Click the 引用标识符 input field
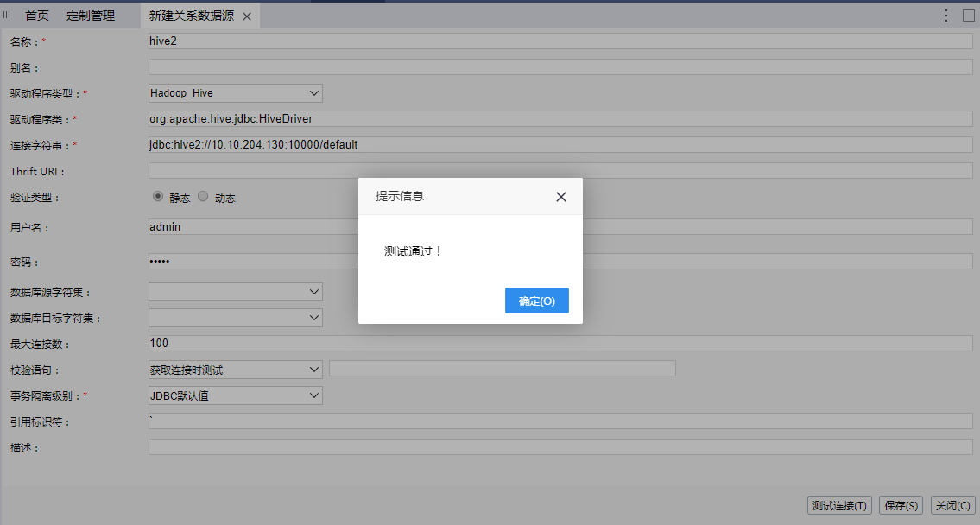 click(x=560, y=421)
